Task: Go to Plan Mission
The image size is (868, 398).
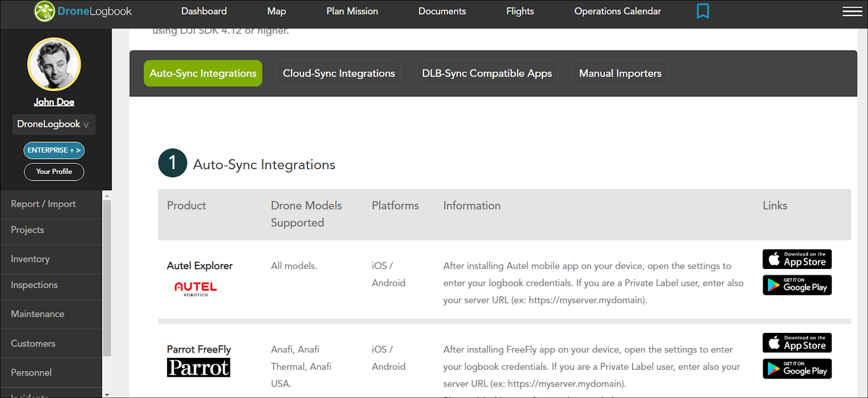Action: point(352,11)
